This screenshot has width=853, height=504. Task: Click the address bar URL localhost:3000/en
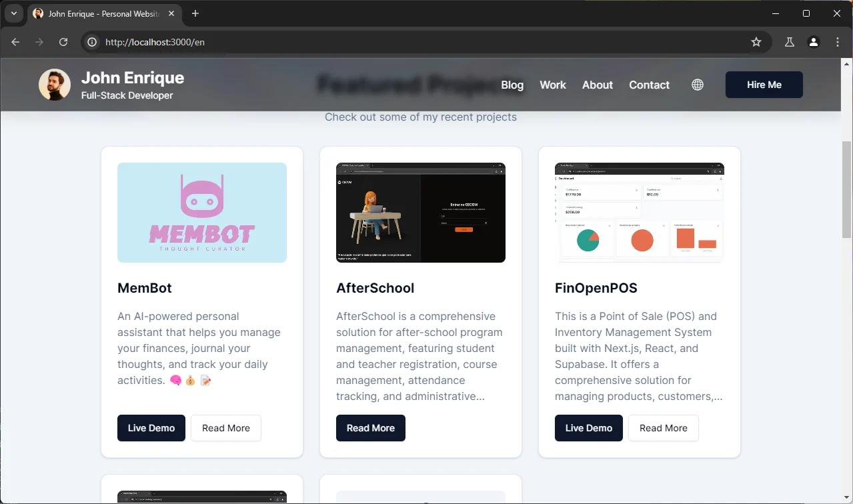coord(155,42)
